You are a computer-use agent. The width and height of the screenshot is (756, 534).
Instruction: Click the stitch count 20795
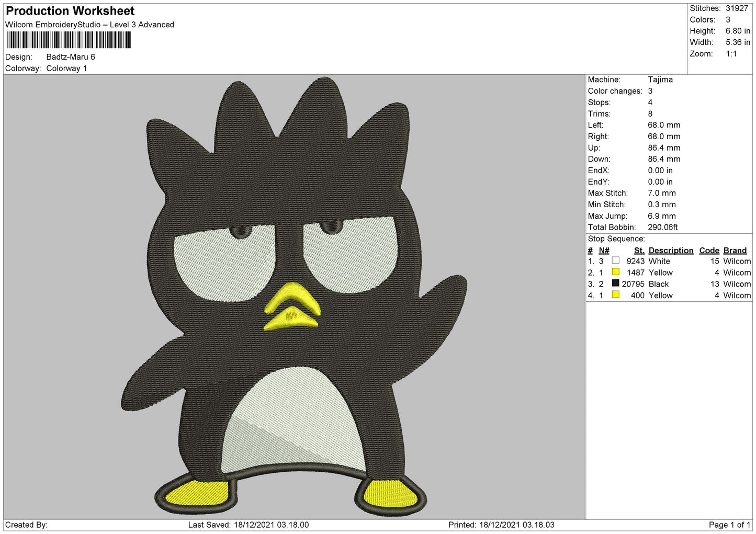tap(633, 285)
